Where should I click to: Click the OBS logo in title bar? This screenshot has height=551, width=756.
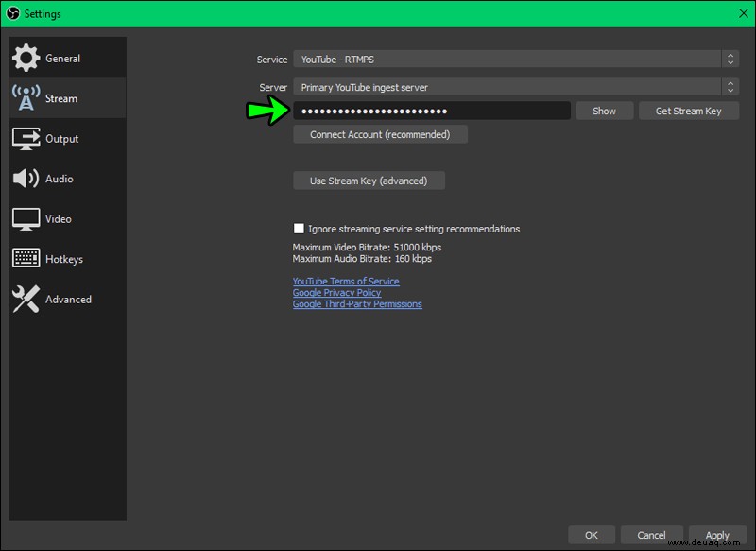(13, 13)
